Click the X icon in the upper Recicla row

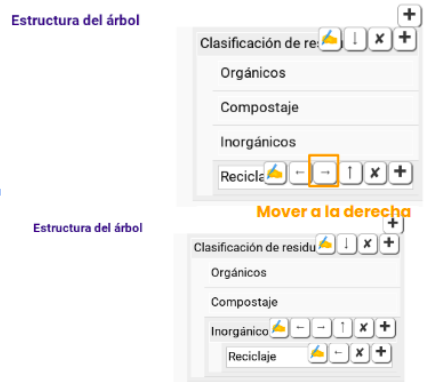375,172
